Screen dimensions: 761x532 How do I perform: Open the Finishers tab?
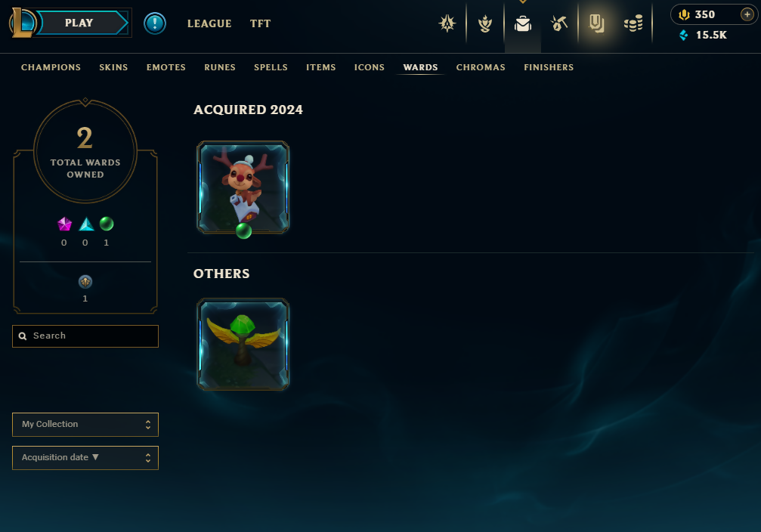click(549, 67)
